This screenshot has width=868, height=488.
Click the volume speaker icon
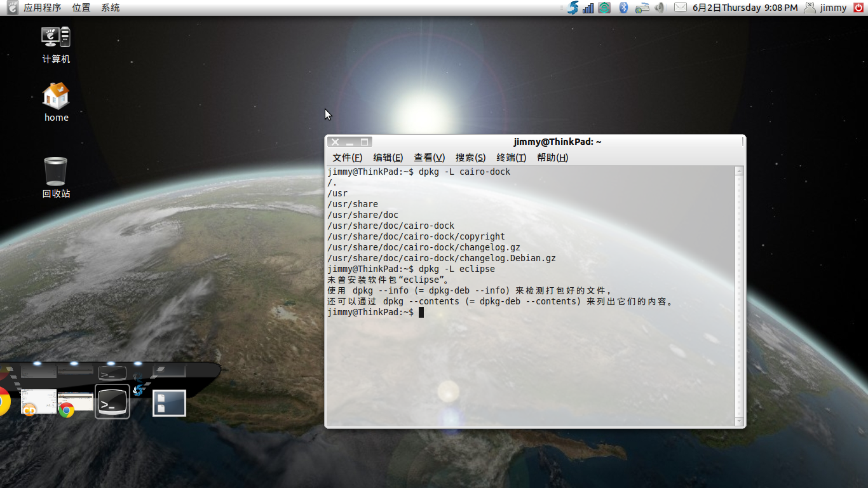(x=659, y=8)
